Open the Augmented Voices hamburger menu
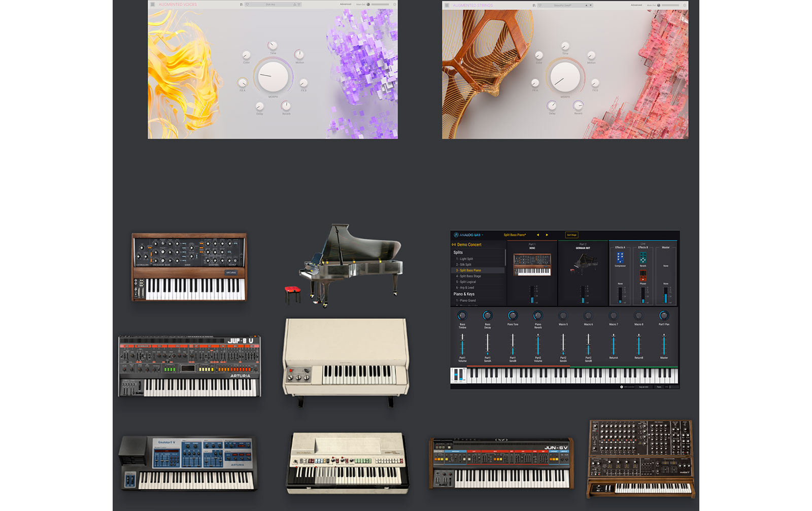Screen dimensions: 812x511 tap(152, 4)
